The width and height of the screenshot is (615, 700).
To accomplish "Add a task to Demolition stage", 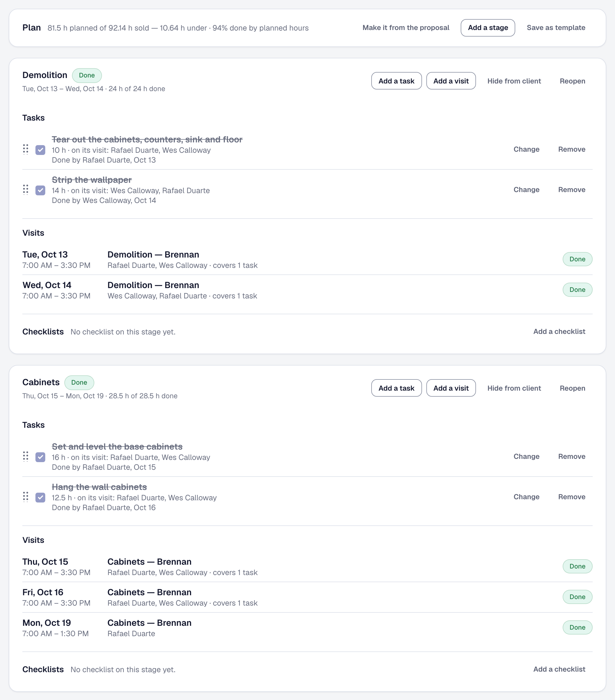I will click(x=396, y=81).
